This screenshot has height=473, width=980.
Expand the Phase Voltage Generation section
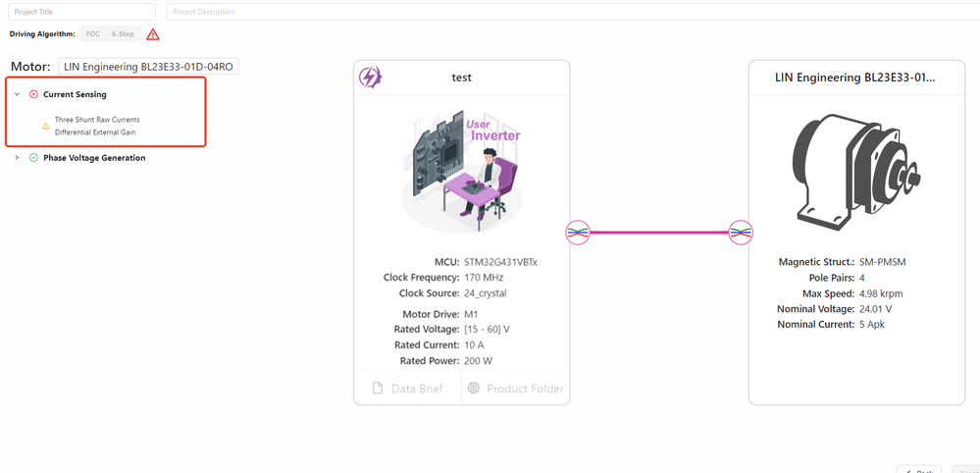[x=17, y=158]
